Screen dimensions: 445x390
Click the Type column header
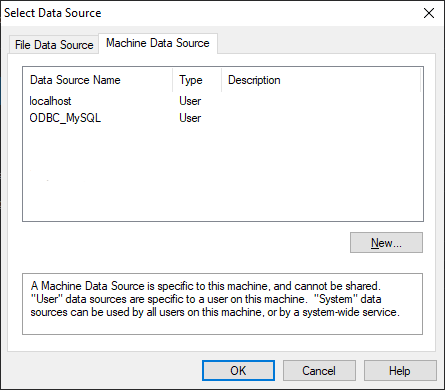pyautogui.click(x=197, y=80)
